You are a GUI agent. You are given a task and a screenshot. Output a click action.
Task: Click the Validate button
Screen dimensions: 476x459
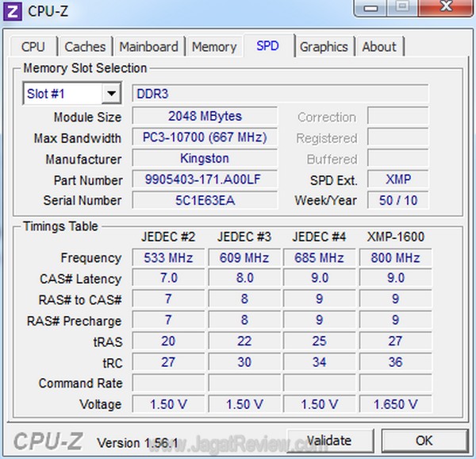coord(330,440)
